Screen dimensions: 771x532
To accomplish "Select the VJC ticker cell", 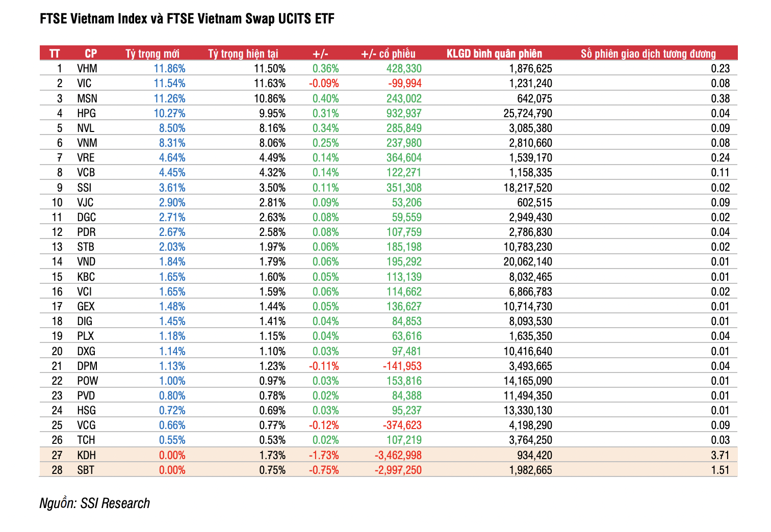I will tap(85, 202).
